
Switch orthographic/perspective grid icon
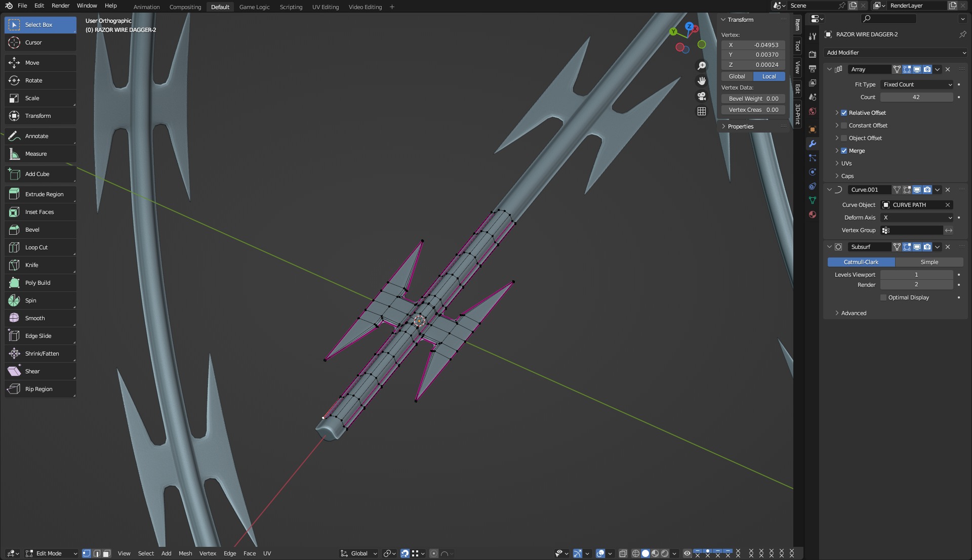click(x=702, y=111)
